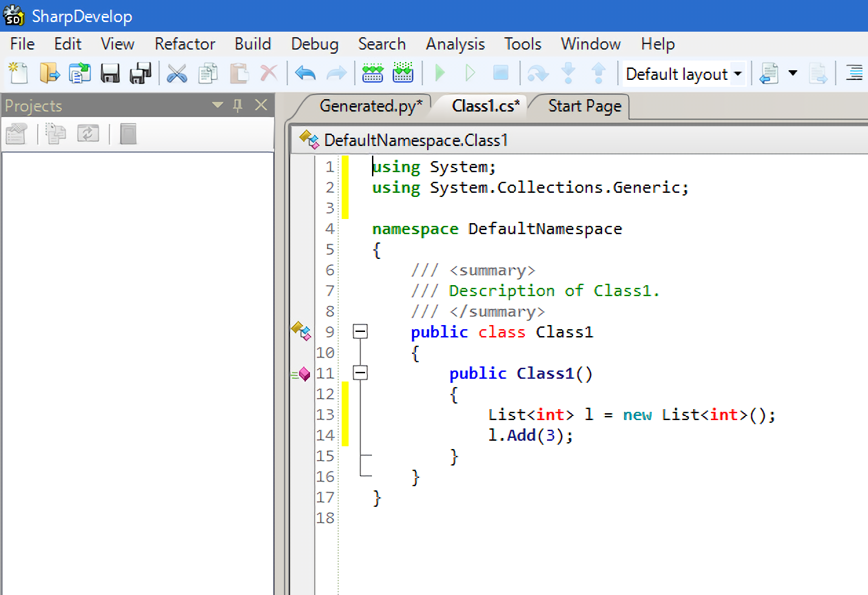
Task: Click the Cut scissors icon
Action: (177, 73)
